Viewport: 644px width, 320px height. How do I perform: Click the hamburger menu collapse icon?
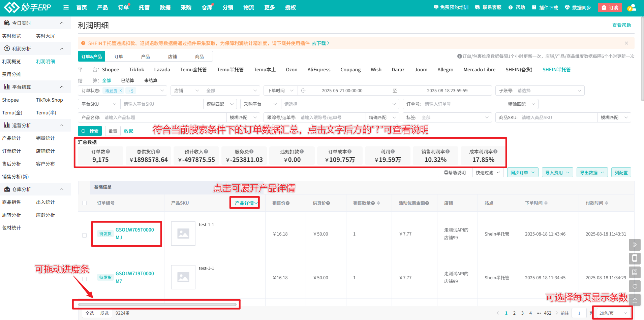66,7
